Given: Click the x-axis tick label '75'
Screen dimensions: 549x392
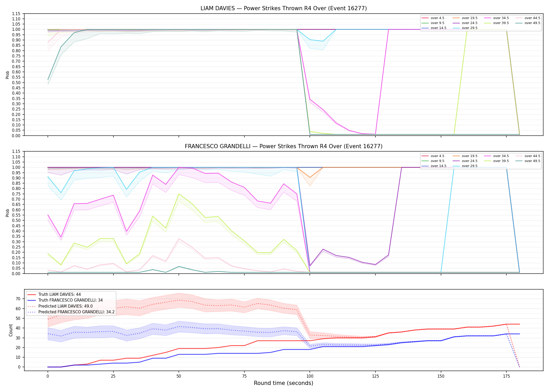Looking at the screenshot, I should click(244, 376).
